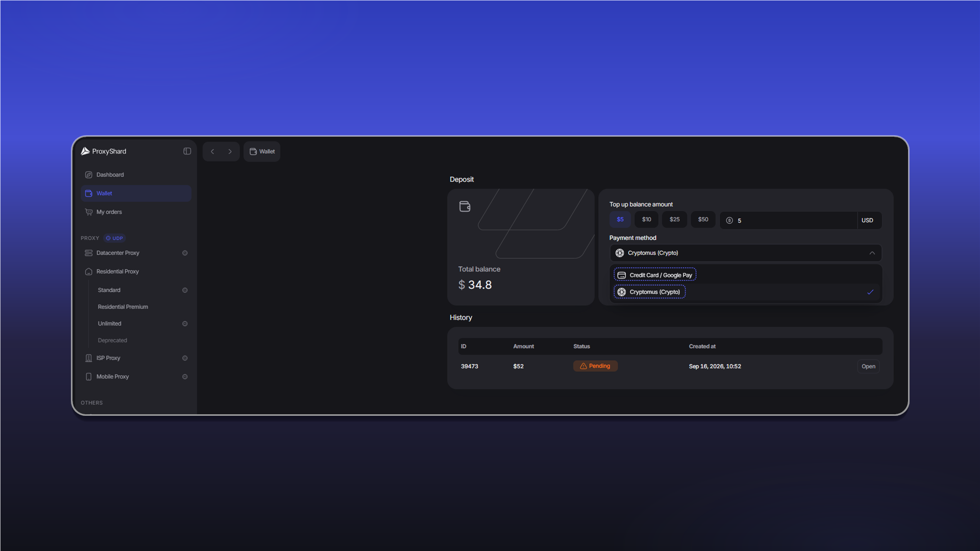The width and height of the screenshot is (980, 551).
Task: Open the Deprecated item
Action: pyautogui.click(x=112, y=341)
